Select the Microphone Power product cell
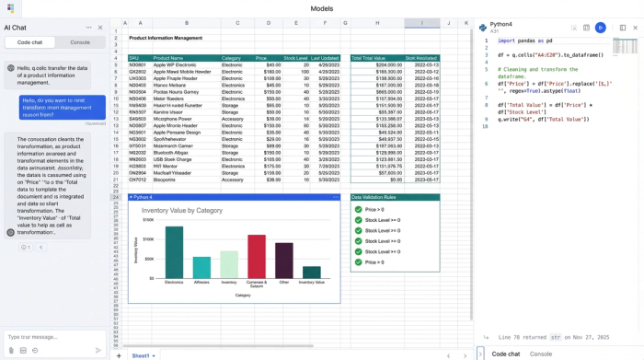 tap(186, 119)
